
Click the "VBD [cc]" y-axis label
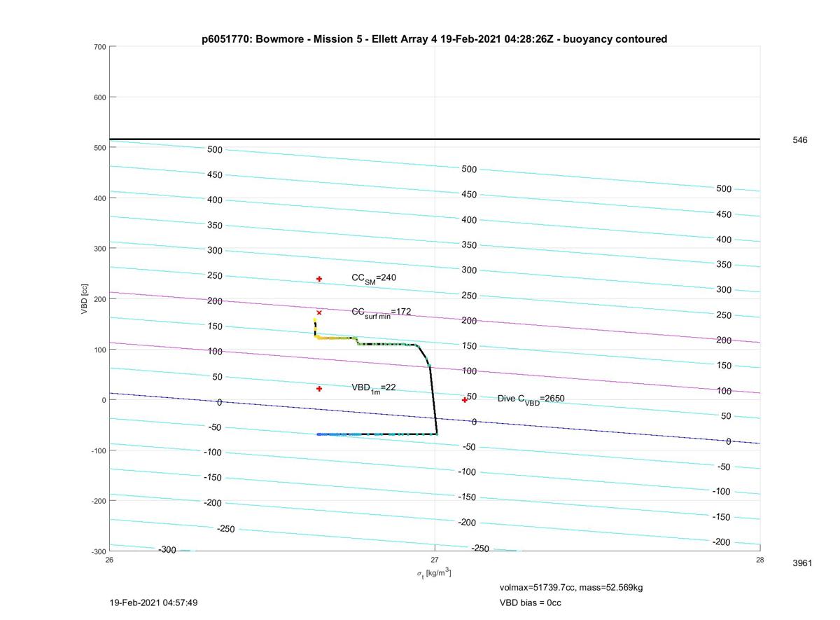pyautogui.click(x=85, y=299)
